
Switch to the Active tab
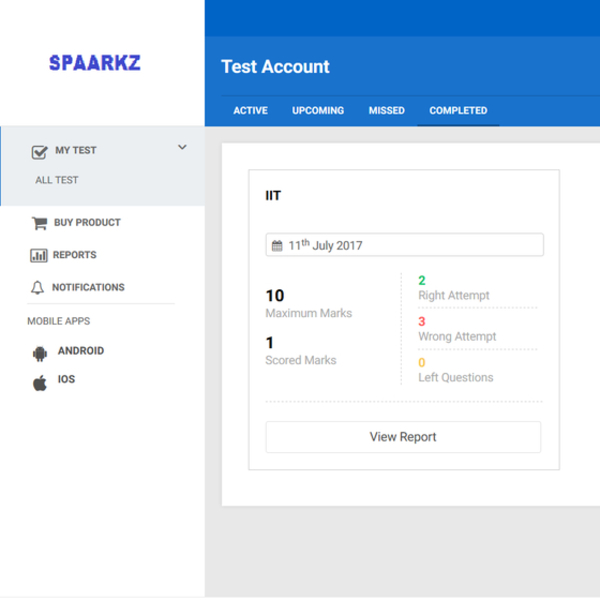click(250, 111)
